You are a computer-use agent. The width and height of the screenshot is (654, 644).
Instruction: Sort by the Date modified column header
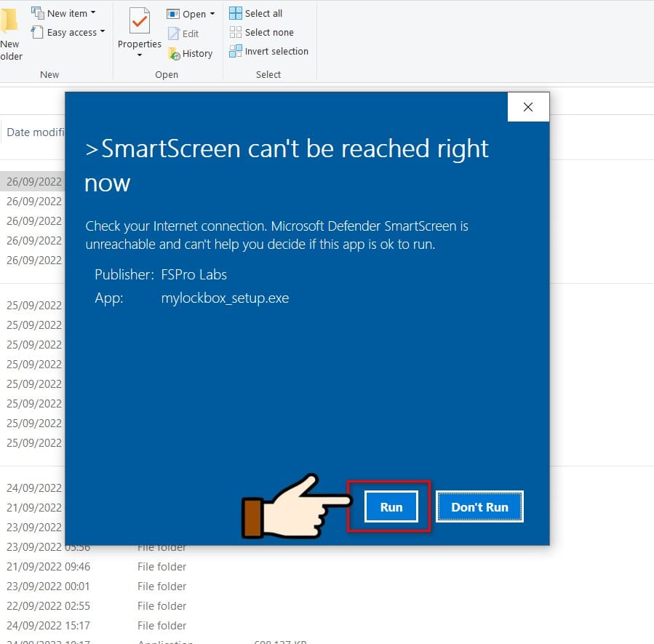point(36,132)
